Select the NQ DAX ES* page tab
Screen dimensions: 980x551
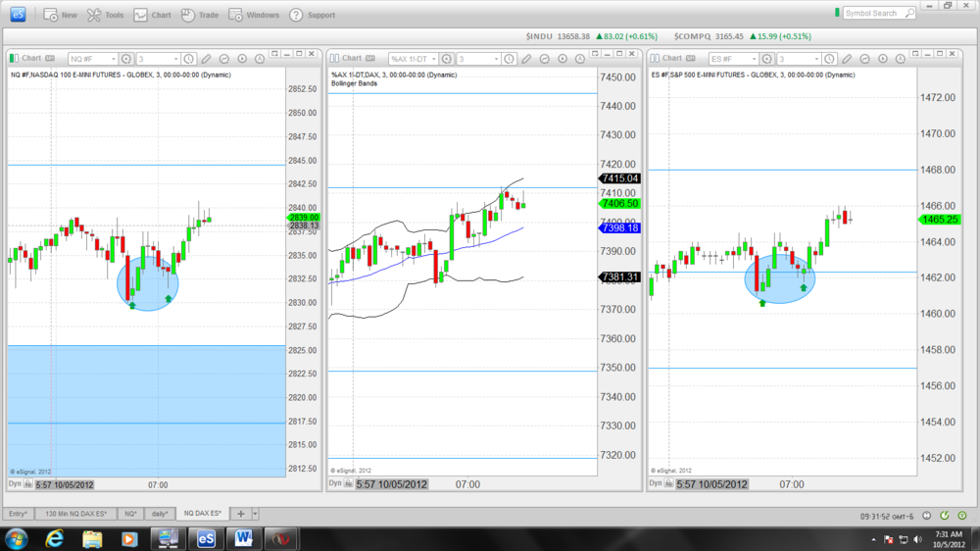(x=203, y=513)
